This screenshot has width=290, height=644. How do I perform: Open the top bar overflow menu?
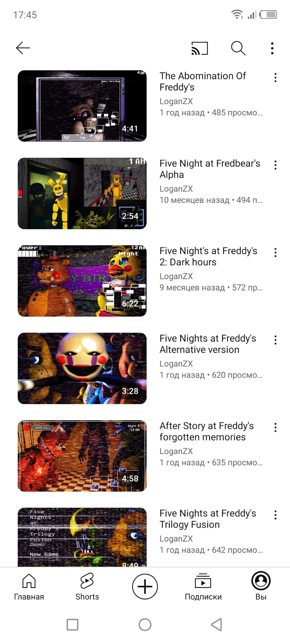tap(272, 48)
